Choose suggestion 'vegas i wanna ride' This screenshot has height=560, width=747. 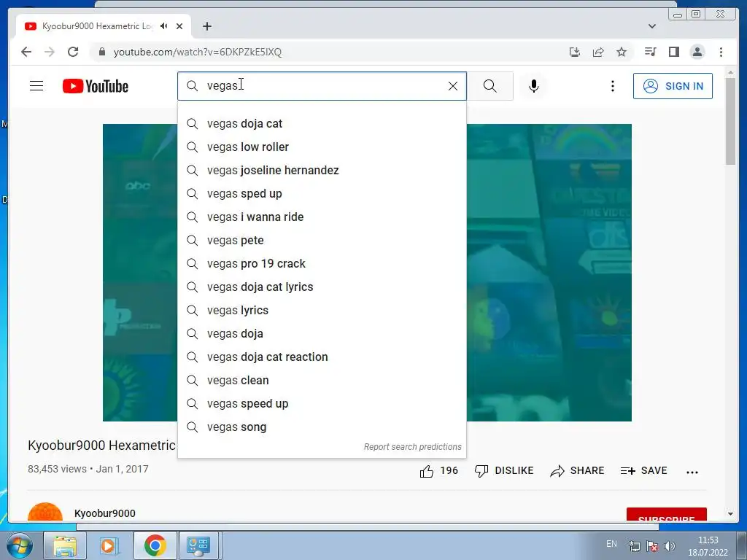point(322,217)
